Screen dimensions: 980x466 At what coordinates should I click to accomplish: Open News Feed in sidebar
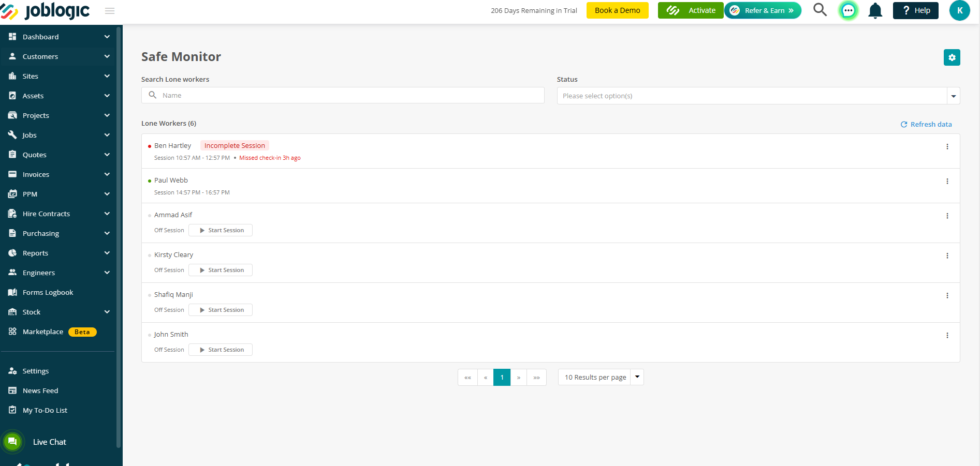[40, 390]
